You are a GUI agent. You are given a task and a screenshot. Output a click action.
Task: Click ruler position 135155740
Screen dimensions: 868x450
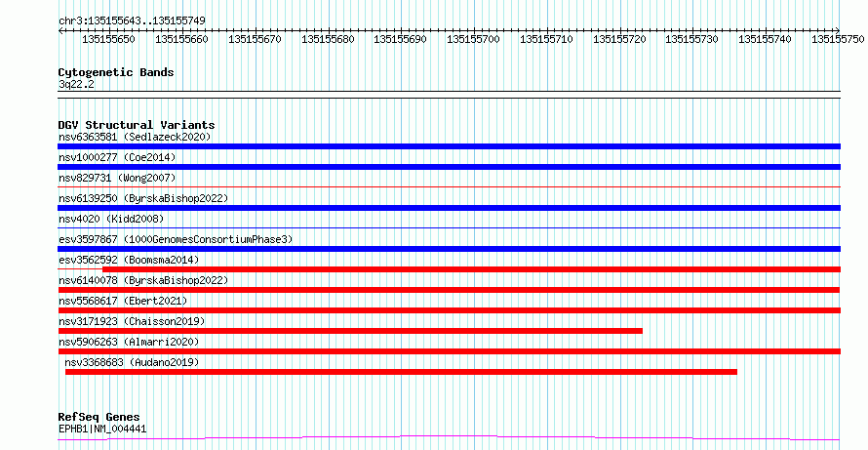pyautogui.click(x=765, y=39)
